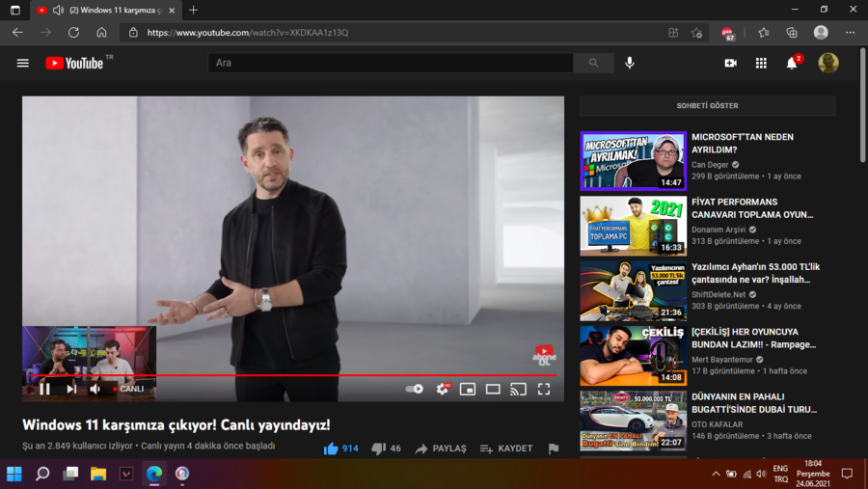Image resolution: width=868 pixels, height=489 pixels.
Task: Enter fullscreen mode
Action: pyautogui.click(x=544, y=390)
